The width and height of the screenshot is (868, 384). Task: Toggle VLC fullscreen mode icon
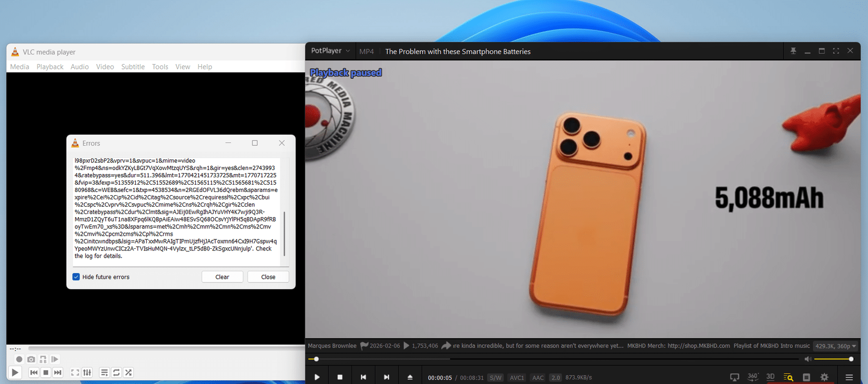click(x=75, y=372)
